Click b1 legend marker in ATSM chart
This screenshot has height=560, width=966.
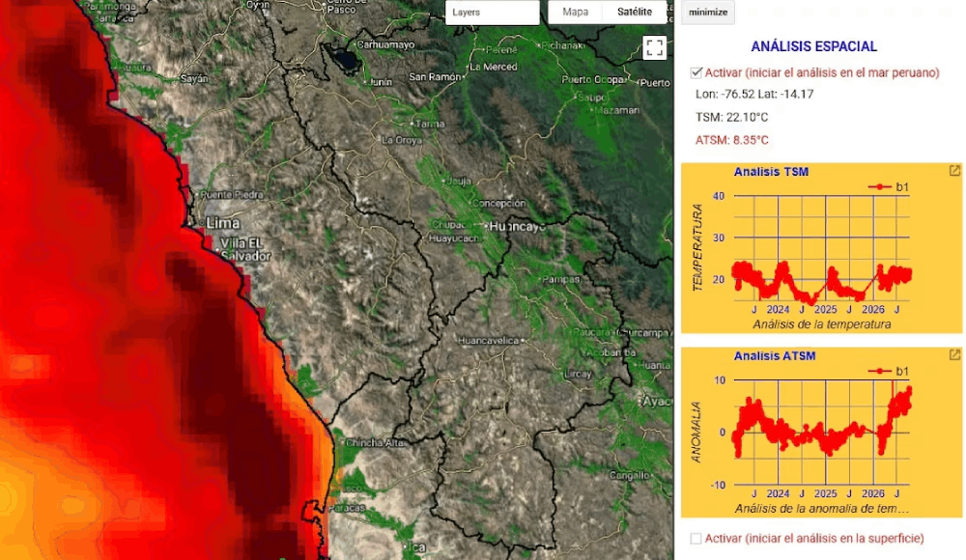click(x=880, y=371)
